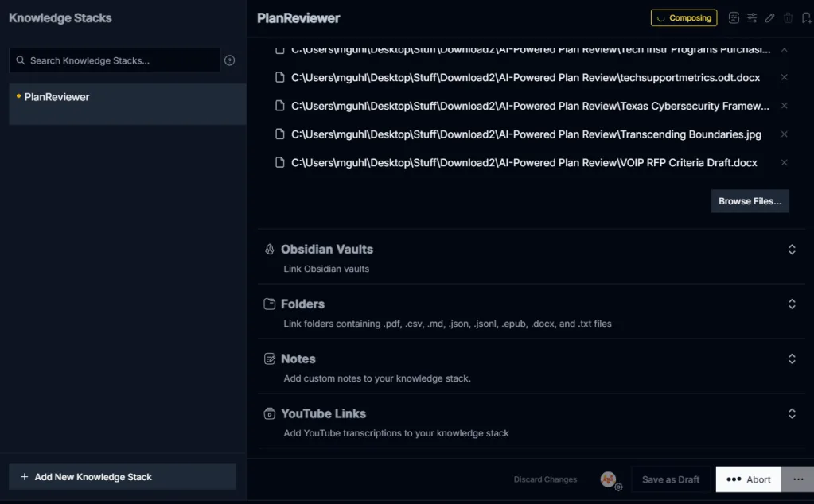Click the Browse Files button
Screen dimensions: 814x504
750,201
